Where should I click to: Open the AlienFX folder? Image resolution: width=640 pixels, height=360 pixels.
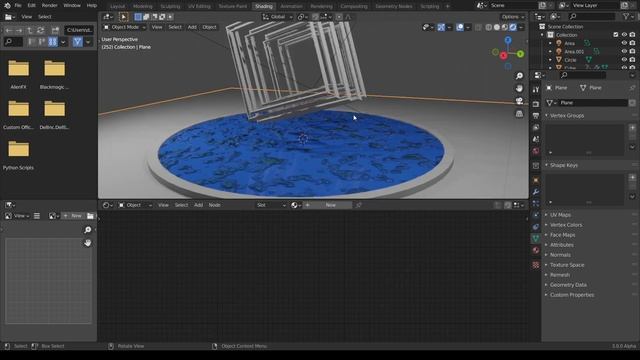click(18, 74)
